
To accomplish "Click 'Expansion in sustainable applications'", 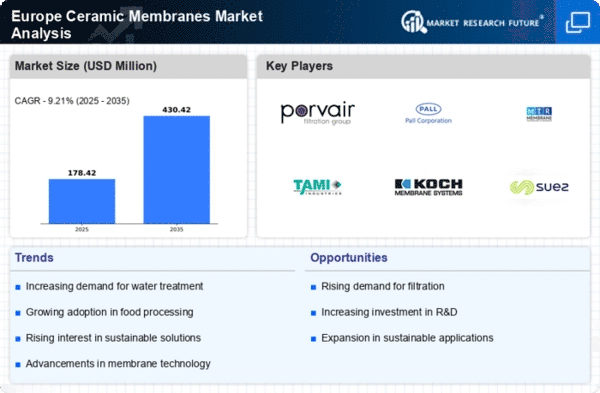I will pos(407,338).
